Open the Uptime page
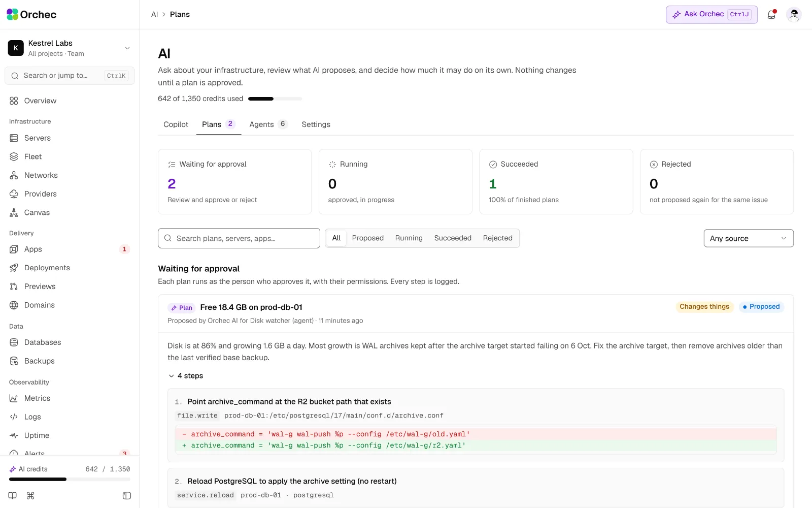 [70, 435]
